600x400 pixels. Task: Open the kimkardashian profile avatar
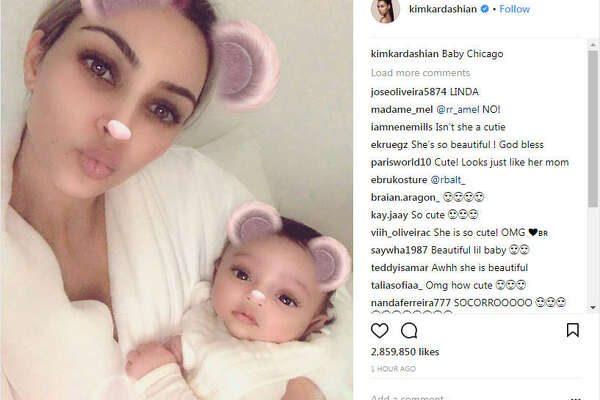point(385,10)
